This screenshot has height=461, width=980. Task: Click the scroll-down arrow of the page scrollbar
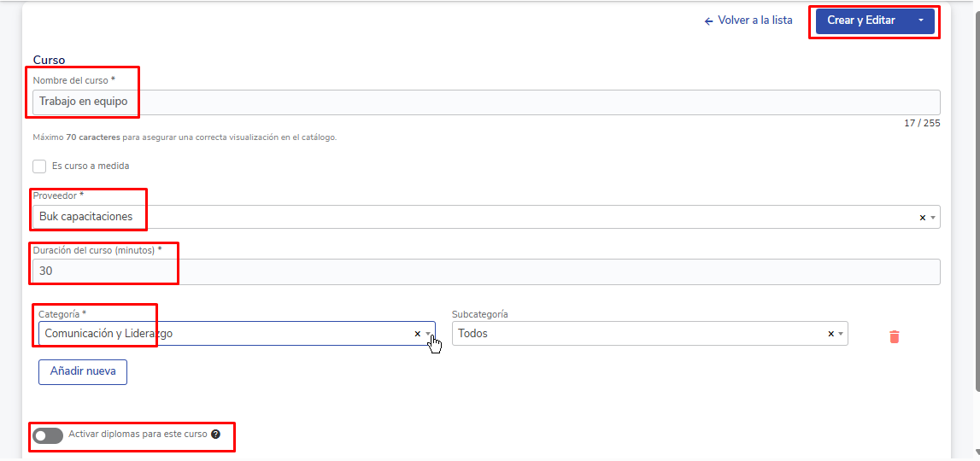point(976,453)
